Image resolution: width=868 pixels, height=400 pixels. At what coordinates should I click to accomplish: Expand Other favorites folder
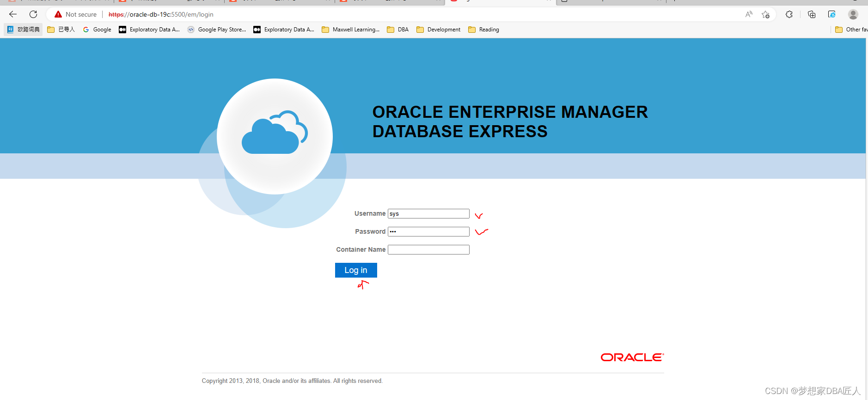(851, 30)
